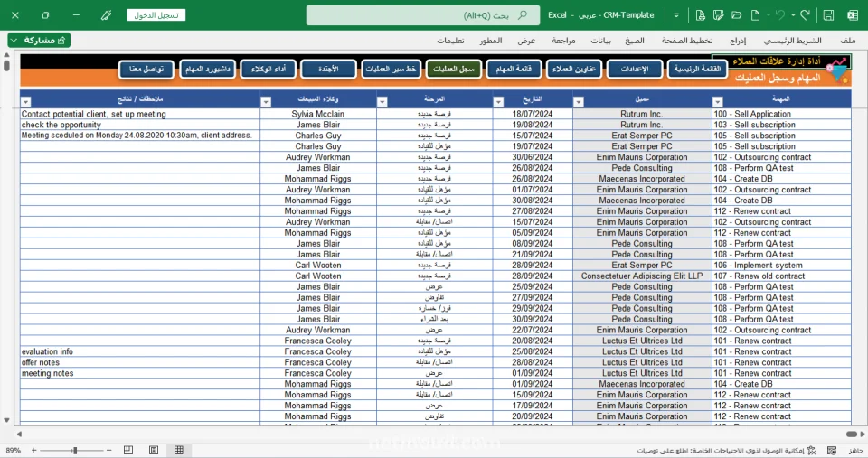Screen dimensions: 868x458
Task: Click the accessibility checker status icon
Action: pyautogui.click(x=812, y=451)
